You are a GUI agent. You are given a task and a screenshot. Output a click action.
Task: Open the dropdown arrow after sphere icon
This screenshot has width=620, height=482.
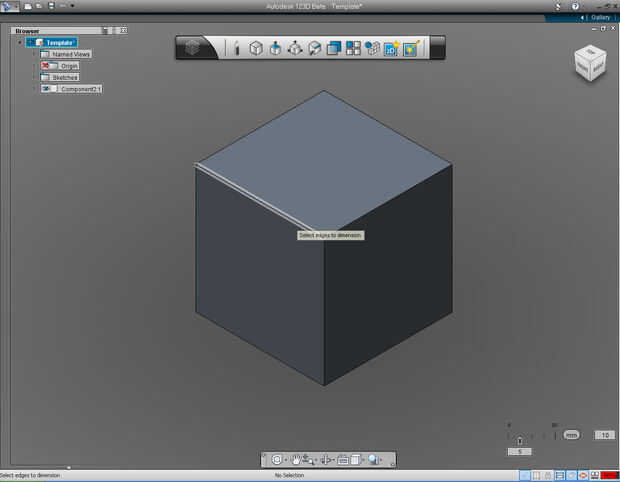pyautogui.click(x=381, y=460)
